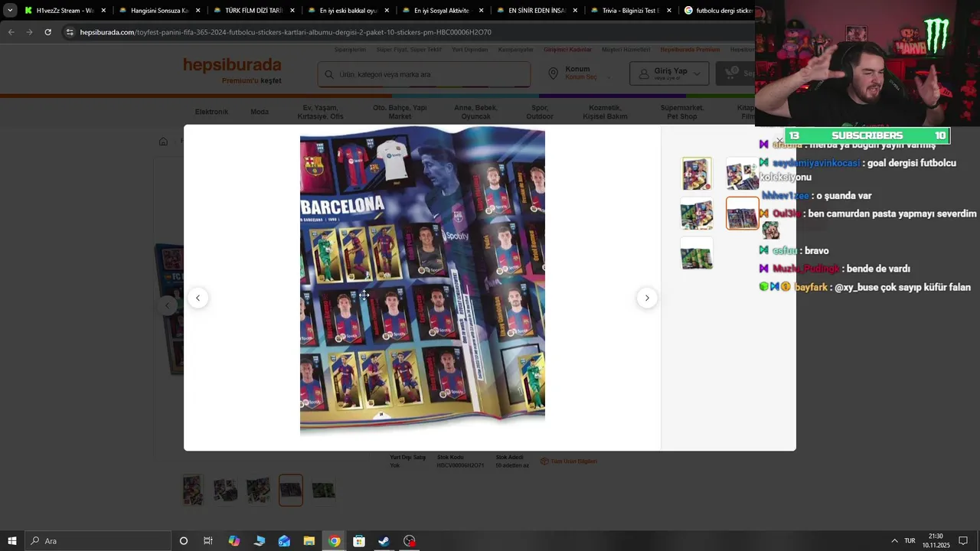The height and width of the screenshot is (551, 980).
Task: Click the browser forward arrow
Action: click(29, 32)
